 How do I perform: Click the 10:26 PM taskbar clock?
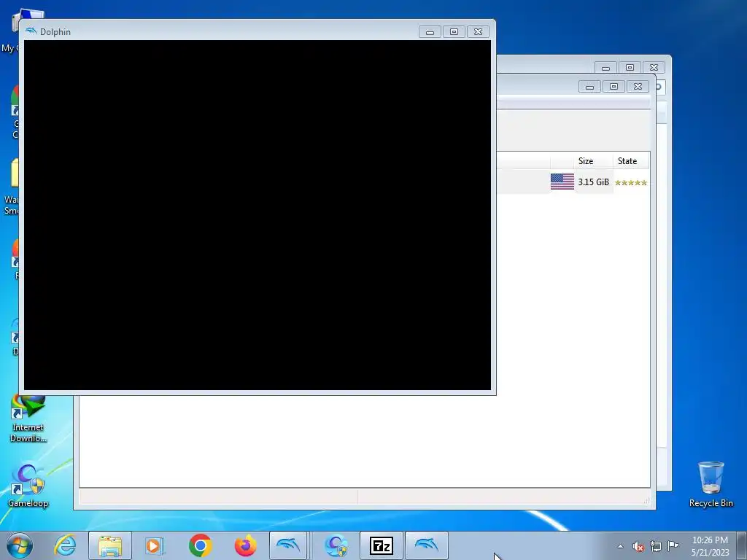click(710, 546)
